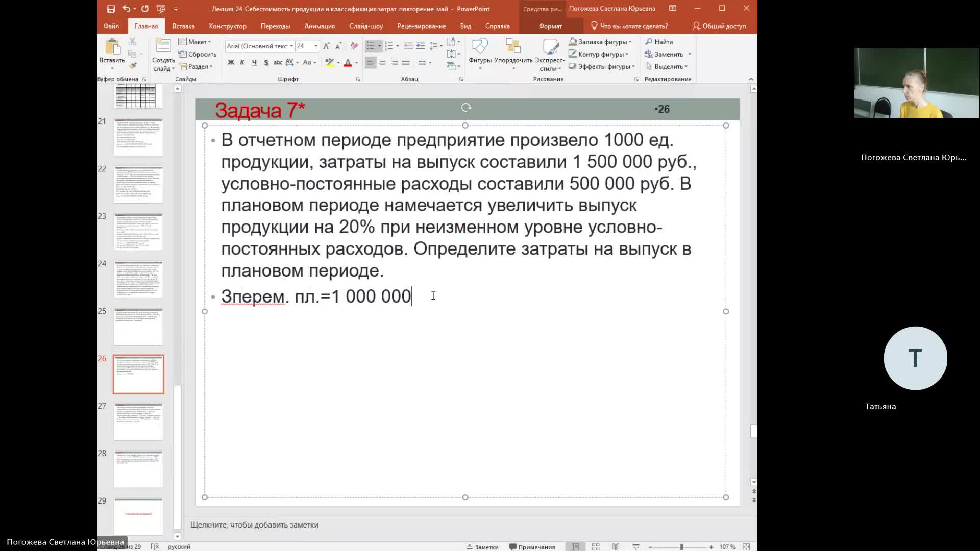The width and height of the screenshot is (980, 551).
Task: Decrease the font size with smaller A
Action: pos(338,46)
